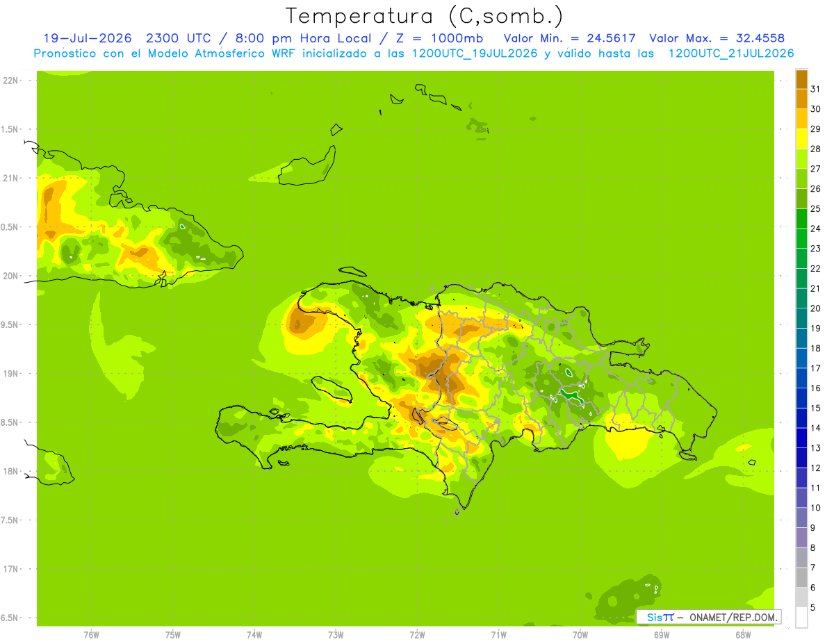Click the "Temperatura (C,somb.)" map title
Image resolution: width=834 pixels, height=644 pixels.
tap(424, 16)
